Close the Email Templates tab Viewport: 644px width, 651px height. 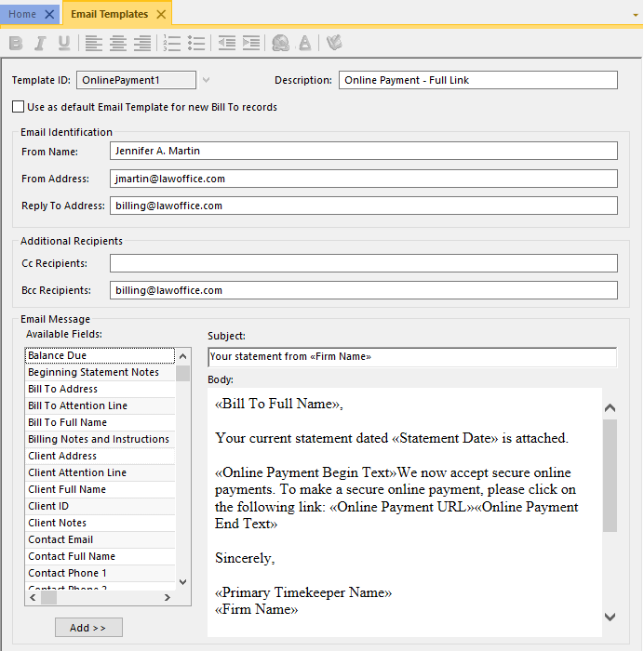(161, 15)
